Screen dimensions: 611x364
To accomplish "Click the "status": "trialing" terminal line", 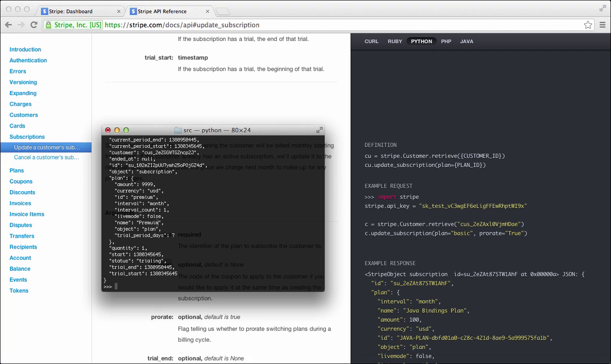I will point(138,261).
